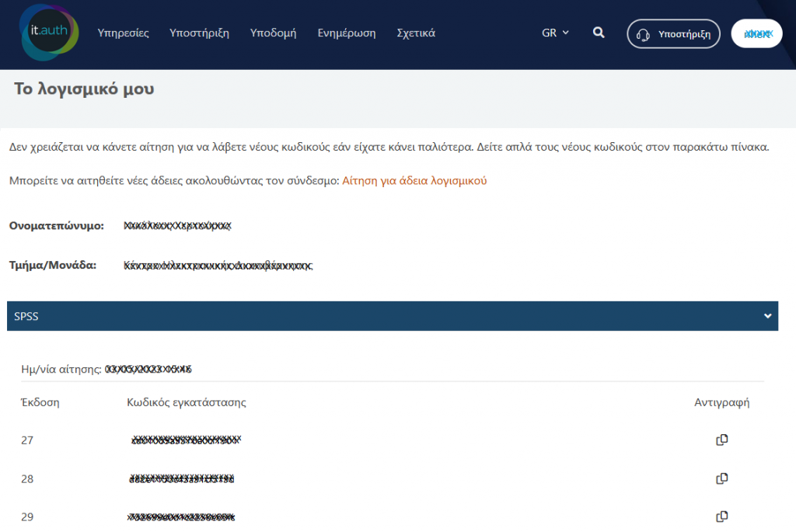Copy the version 27 installation code
This screenshot has width=796, height=532.
click(721, 440)
